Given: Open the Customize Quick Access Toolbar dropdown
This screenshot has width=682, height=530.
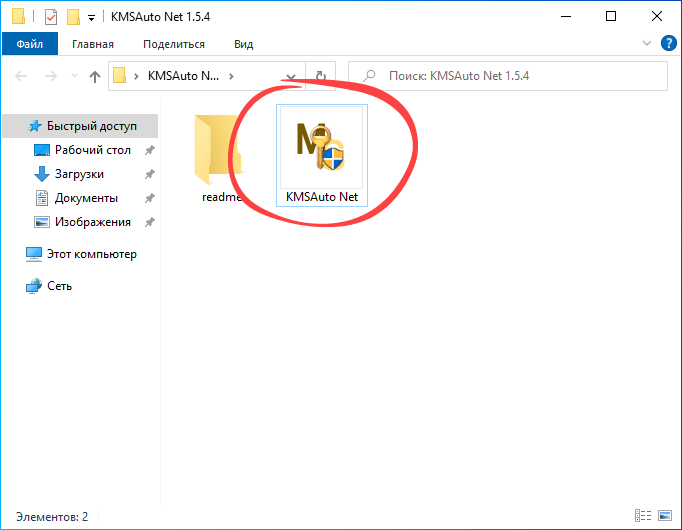Looking at the screenshot, I should [91, 17].
